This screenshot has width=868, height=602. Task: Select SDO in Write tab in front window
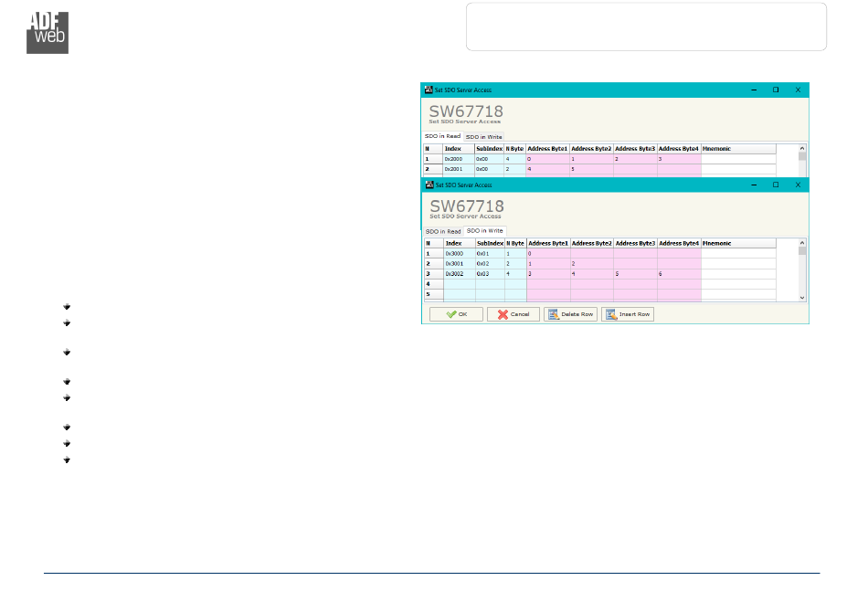coord(485,231)
